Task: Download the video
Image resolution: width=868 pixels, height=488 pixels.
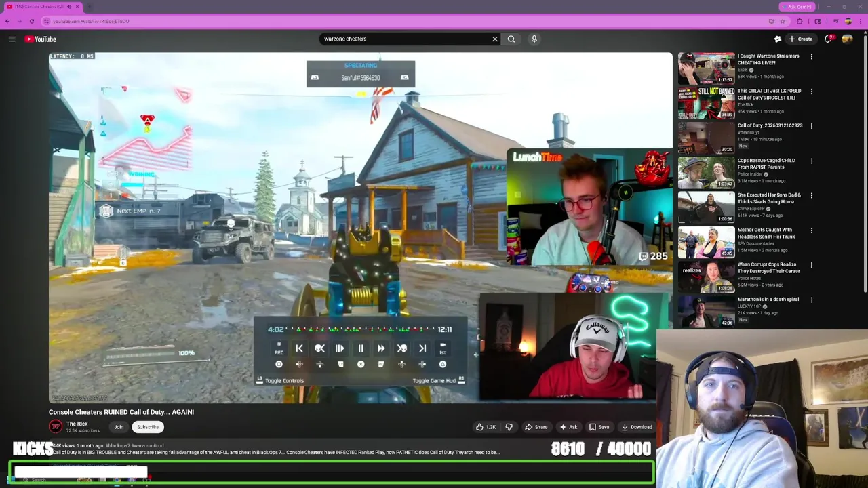Action: [x=637, y=427]
